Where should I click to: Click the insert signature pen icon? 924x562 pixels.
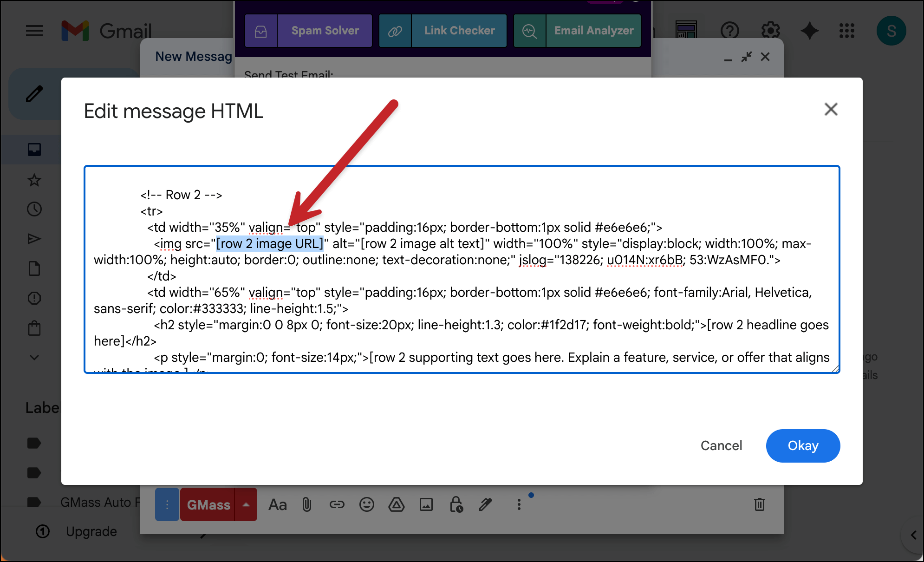486,504
